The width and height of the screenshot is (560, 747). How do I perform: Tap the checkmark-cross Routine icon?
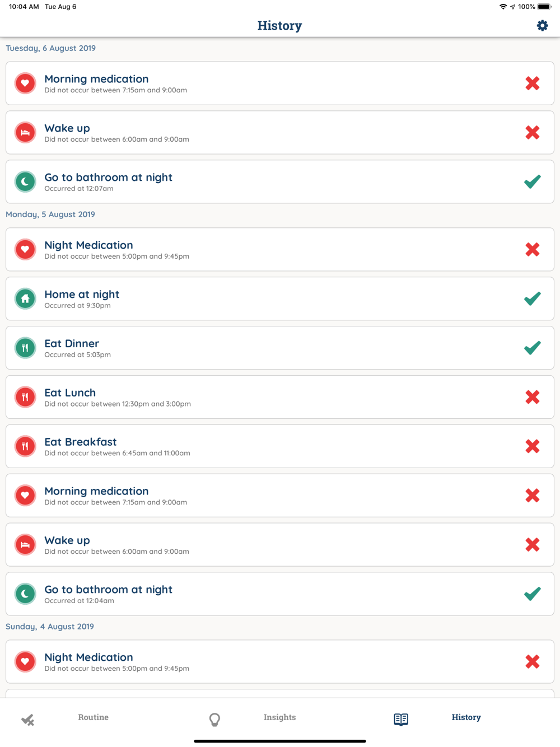click(x=27, y=720)
